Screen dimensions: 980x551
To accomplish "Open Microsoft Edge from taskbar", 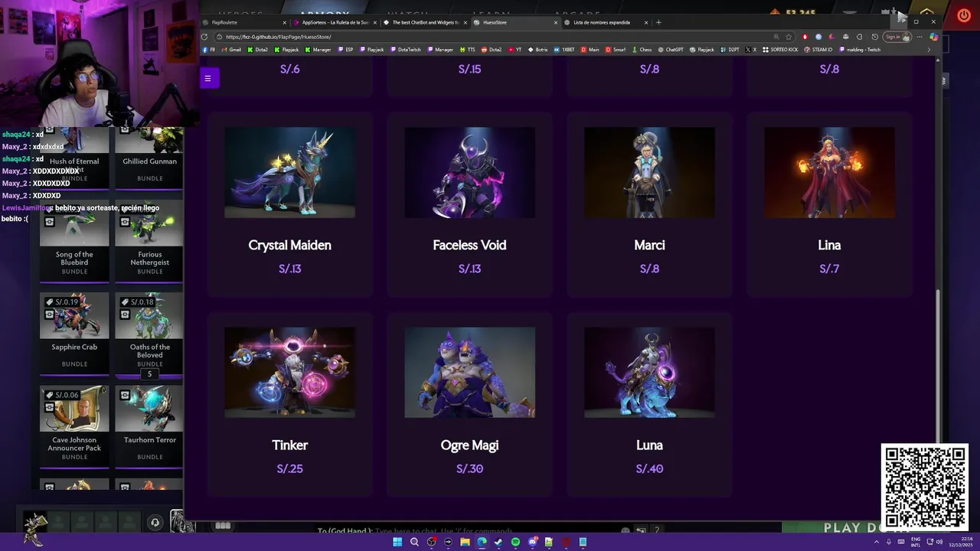I will pos(482,542).
